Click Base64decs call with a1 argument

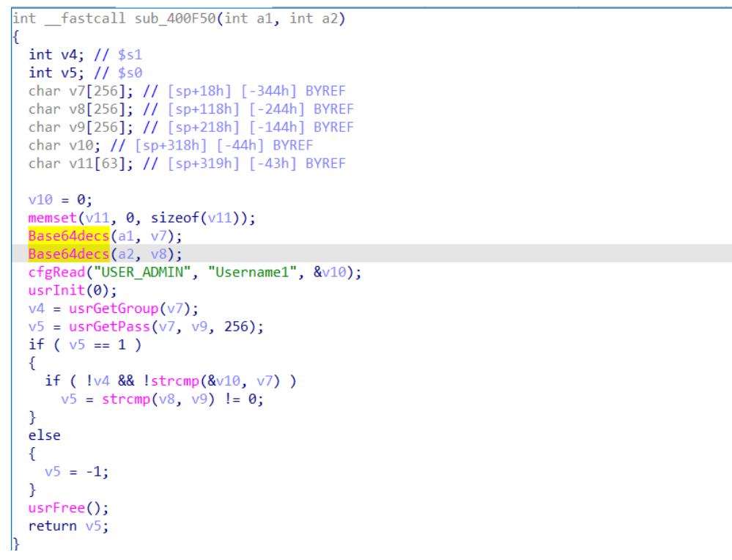pos(105,236)
